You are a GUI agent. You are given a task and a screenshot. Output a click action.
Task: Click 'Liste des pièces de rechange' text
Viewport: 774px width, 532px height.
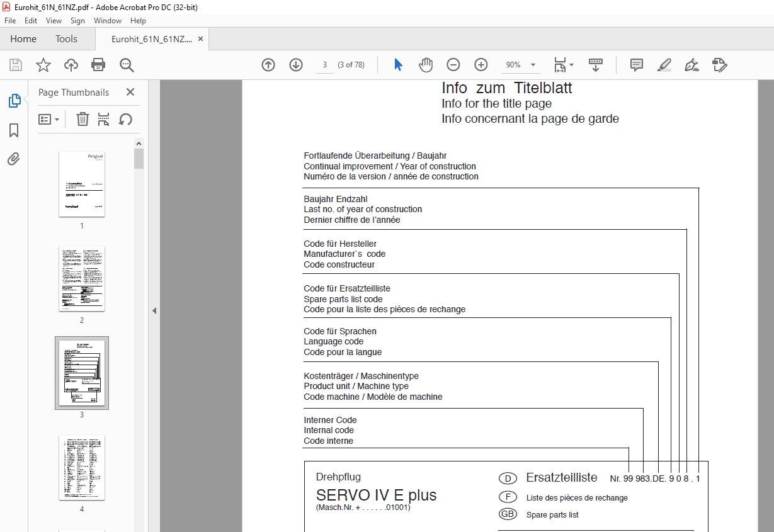(577, 498)
